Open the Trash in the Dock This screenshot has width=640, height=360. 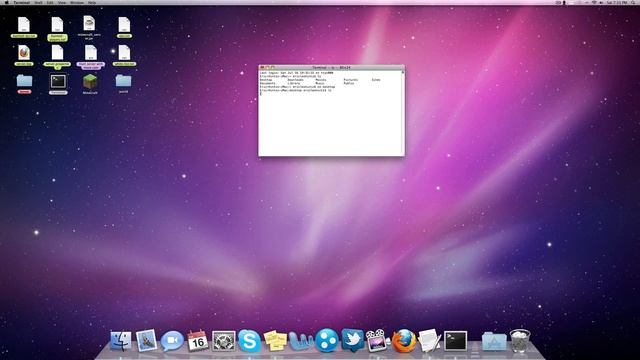tap(520, 341)
